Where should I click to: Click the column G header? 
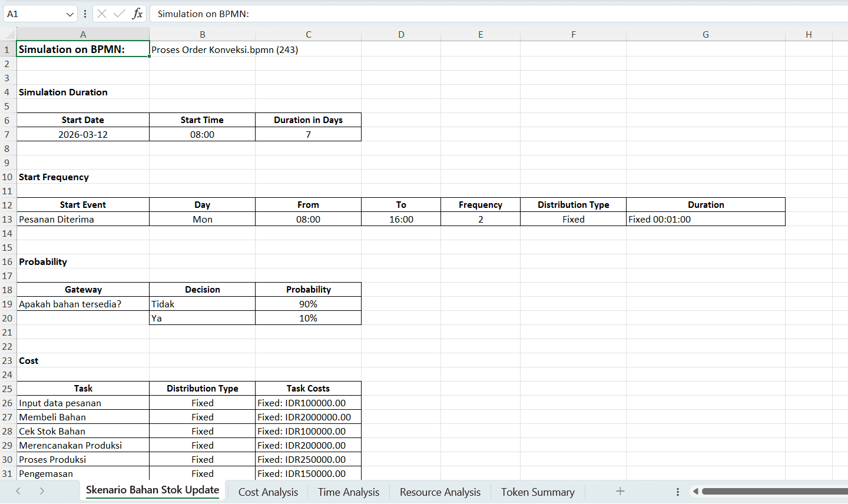tap(705, 34)
